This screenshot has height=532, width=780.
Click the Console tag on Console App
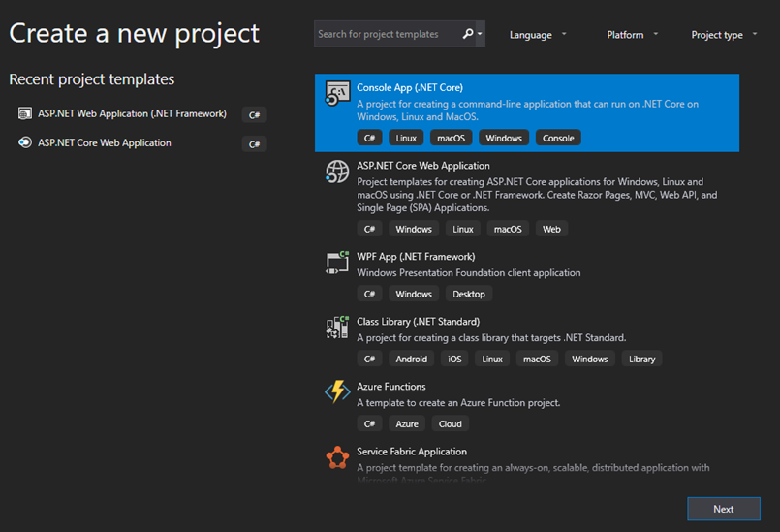558,138
